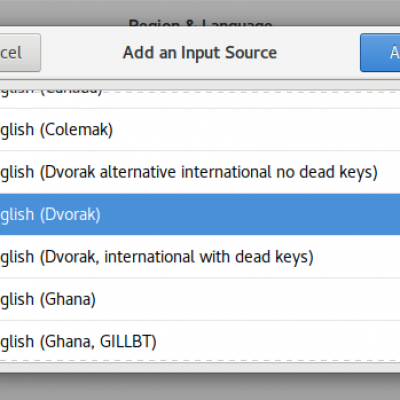Image resolution: width=400 pixels, height=400 pixels.
Task: Click the dimmed background below the dialog
Action: tap(200, 387)
